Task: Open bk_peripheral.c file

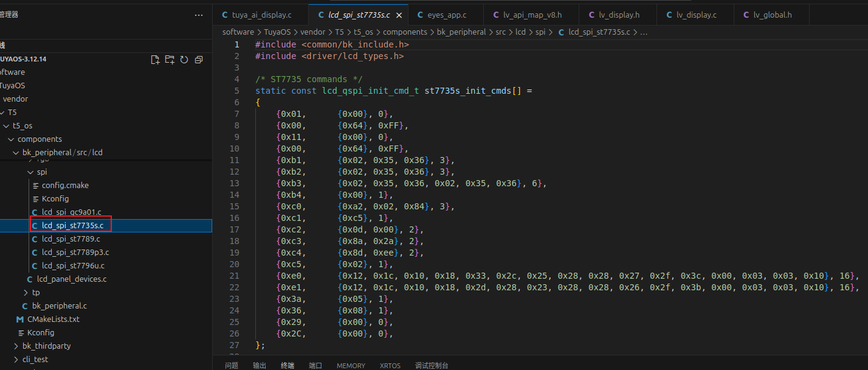Action: coord(60,306)
